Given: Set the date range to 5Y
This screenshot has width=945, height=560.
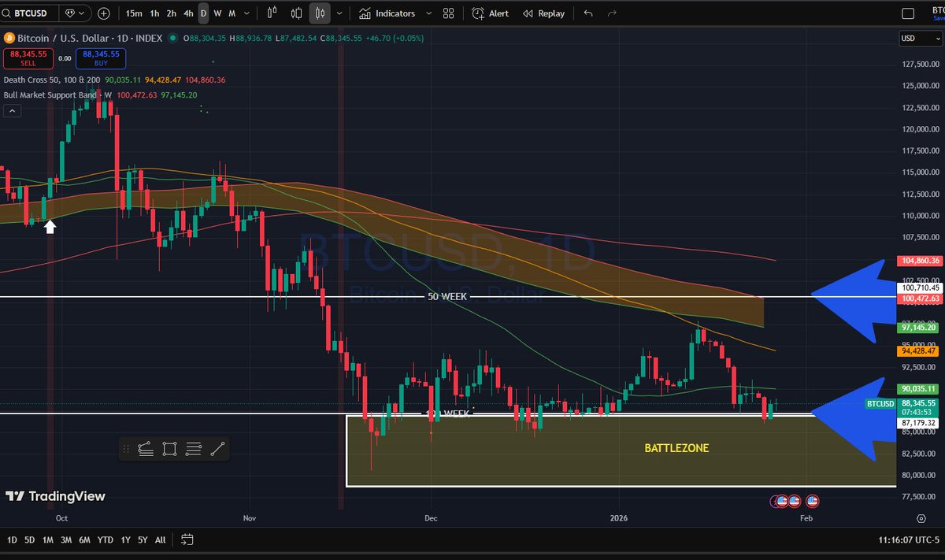Looking at the screenshot, I should tap(142, 540).
